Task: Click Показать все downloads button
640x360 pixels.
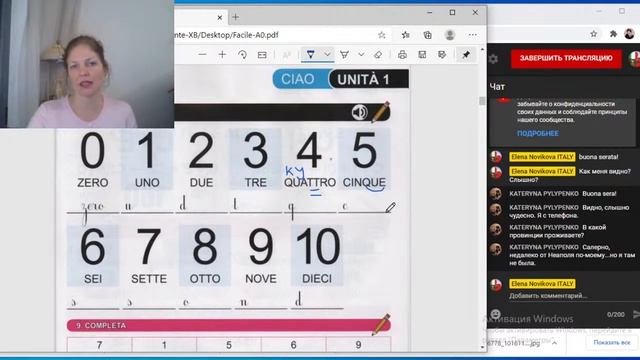Action: (611, 342)
